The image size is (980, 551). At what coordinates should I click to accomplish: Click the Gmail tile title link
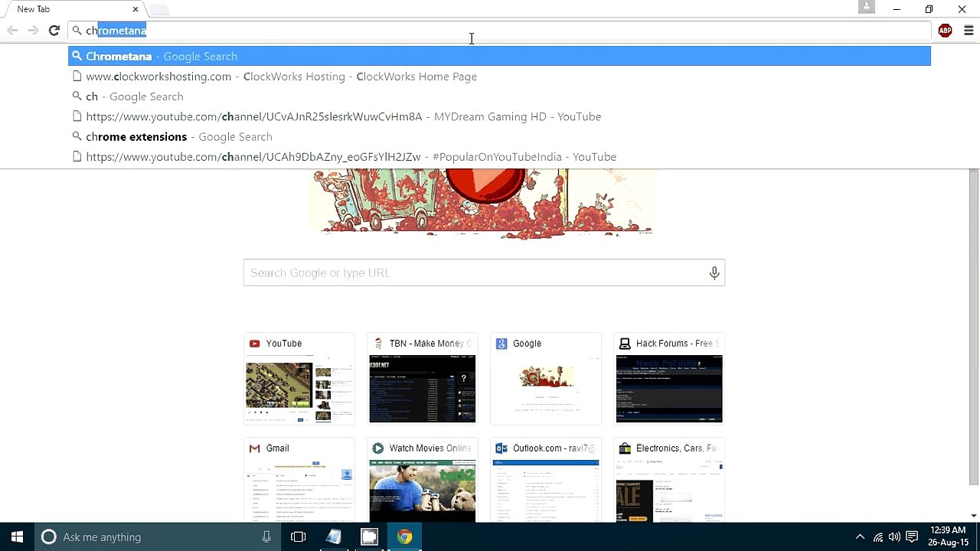pos(277,448)
